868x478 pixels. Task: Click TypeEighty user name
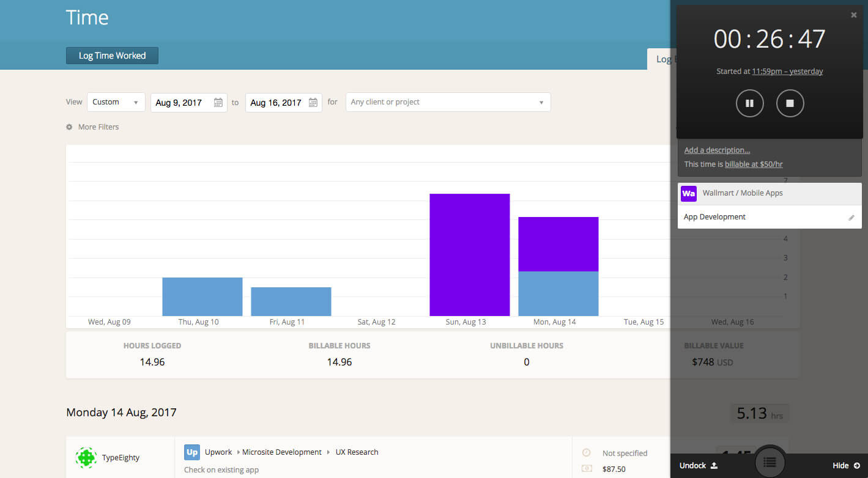pyautogui.click(x=121, y=457)
